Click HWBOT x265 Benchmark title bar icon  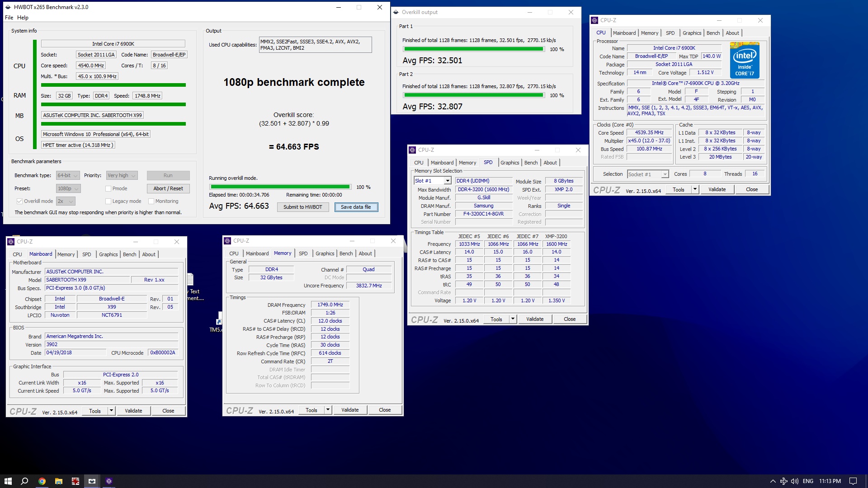[x=8, y=7]
